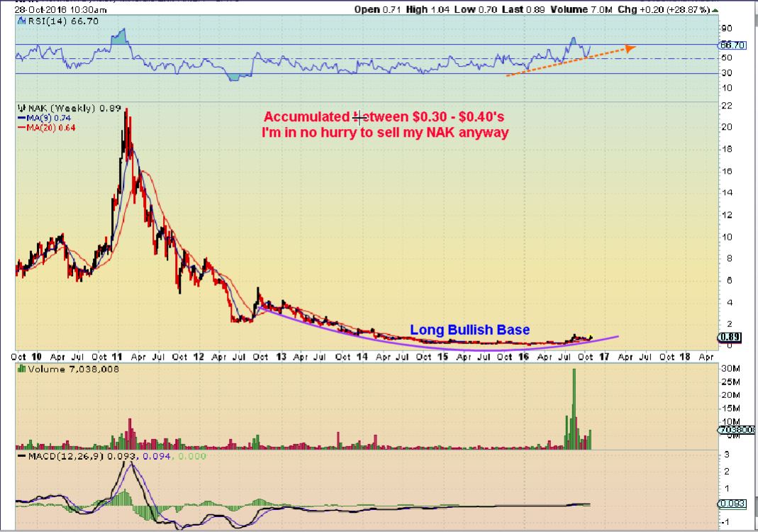Click the MACD signal value 0.094

click(156, 456)
